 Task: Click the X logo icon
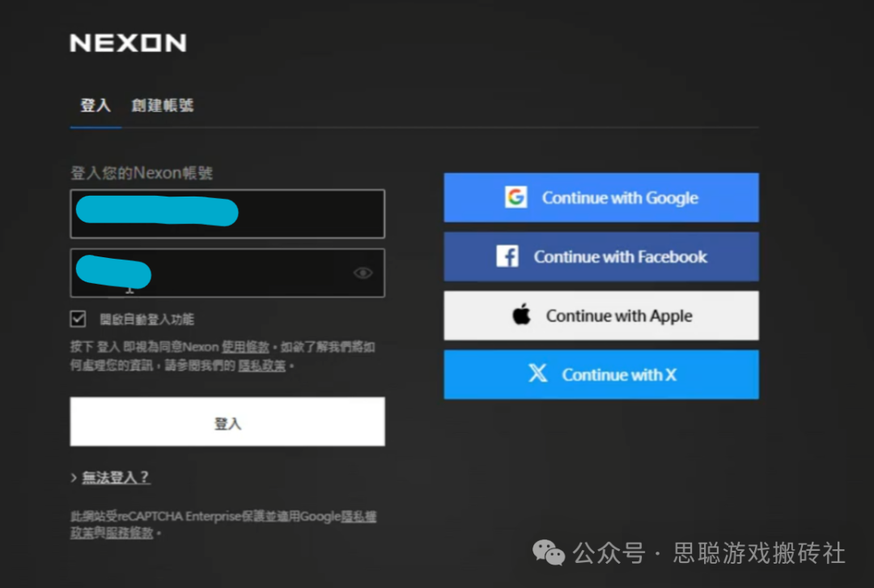click(x=537, y=374)
